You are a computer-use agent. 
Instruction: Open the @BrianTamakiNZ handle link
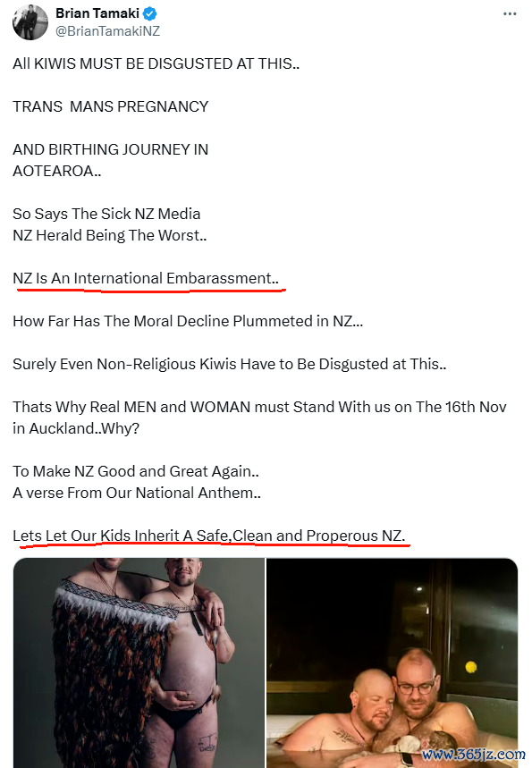click(108, 31)
